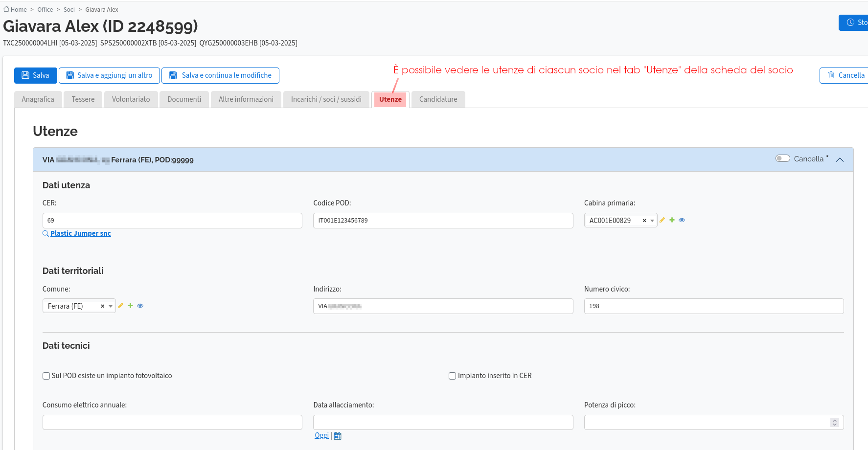This screenshot has height=450, width=868.
Task: Open the calendar picker for Data allacciamento
Action: pyautogui.click(x=338, y=436)
